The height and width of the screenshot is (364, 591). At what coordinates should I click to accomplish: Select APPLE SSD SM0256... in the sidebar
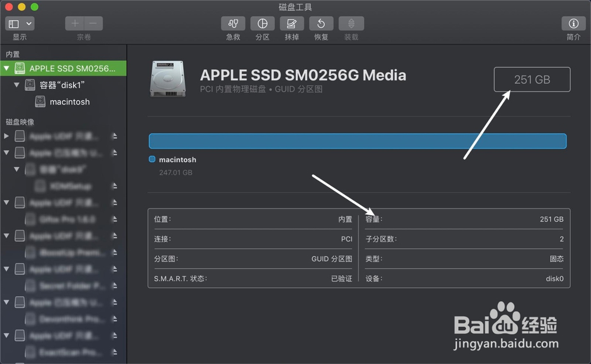(63, 69)
